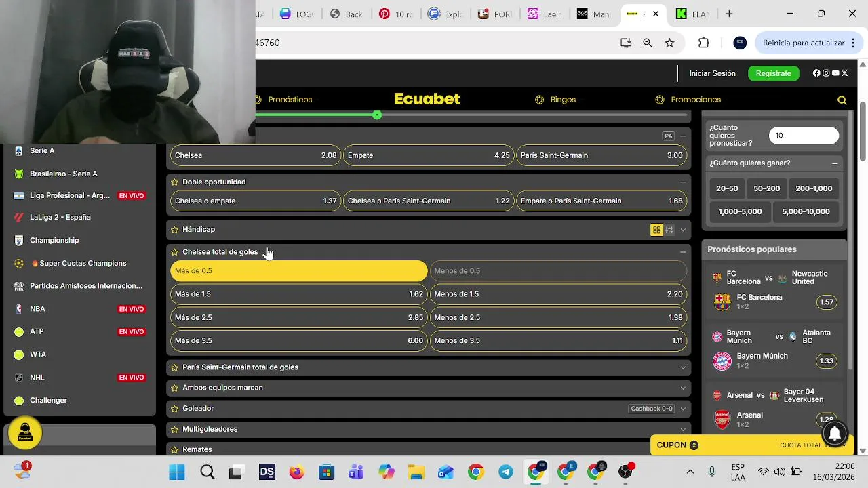Collapse Doble oportunidad section

click(683, 182)
